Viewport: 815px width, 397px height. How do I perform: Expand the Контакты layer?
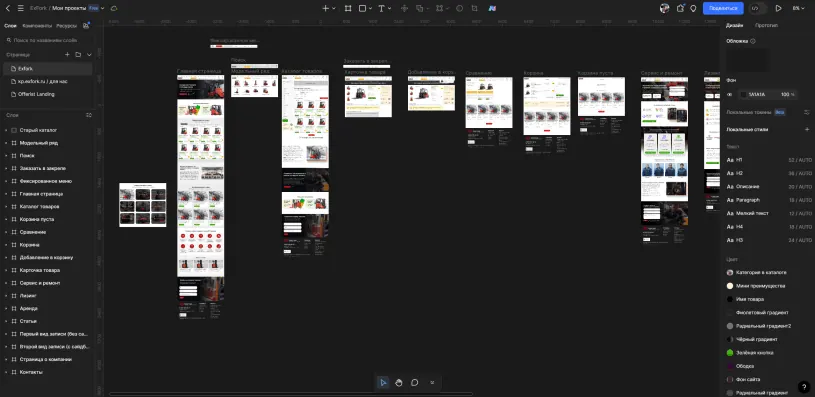click(6, 373)
